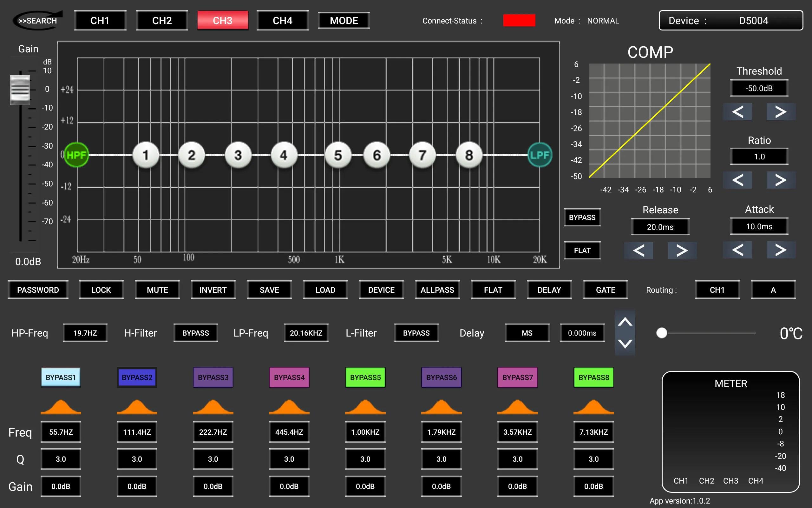Switch to the CH1 tab
The height and width of the screenshot is (508, 812).
(x=100, y=21)
